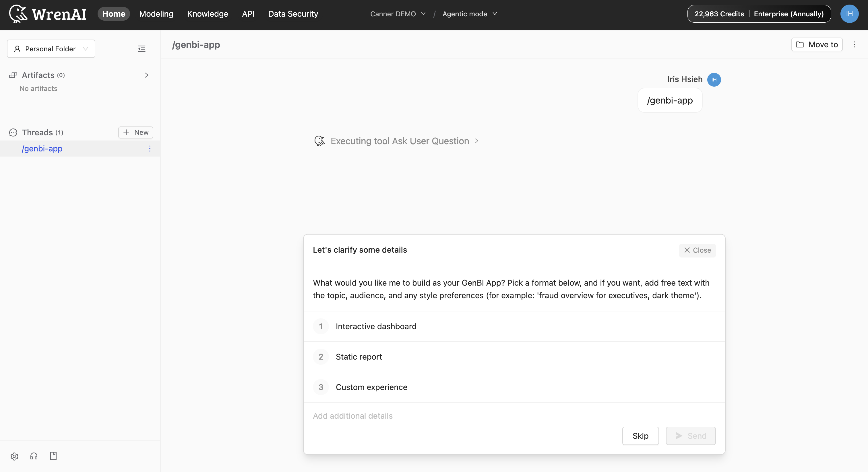Image resolution: width=868 pixels, height=472 pixels.
Task: Expand the Artifacts section chevron
Action: click(x=146, y=75)
